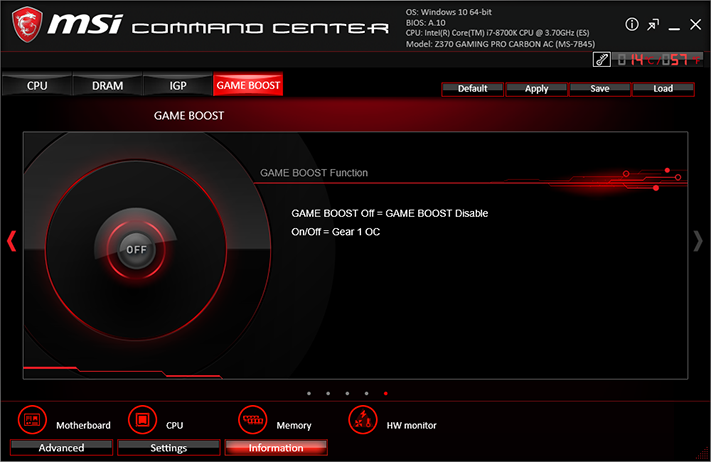Select the fifth red page indicator dot

click(x=385, y=394)
